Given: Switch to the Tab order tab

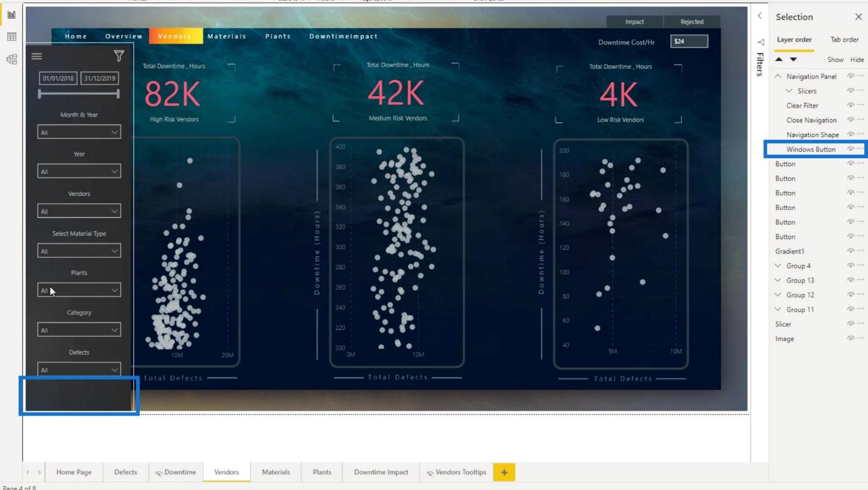Looking at the screenshot, I should pos(844,40).
